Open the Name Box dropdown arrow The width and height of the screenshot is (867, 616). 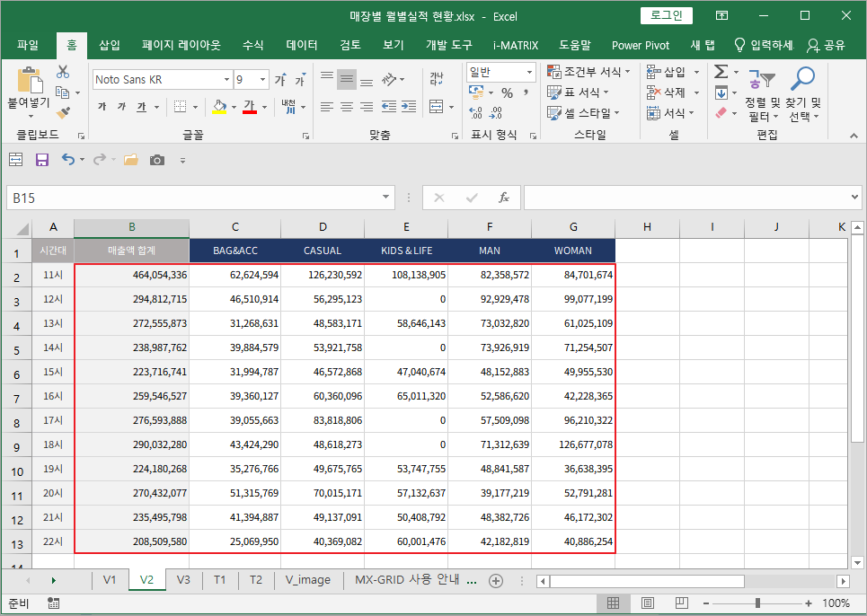(386, 198)
